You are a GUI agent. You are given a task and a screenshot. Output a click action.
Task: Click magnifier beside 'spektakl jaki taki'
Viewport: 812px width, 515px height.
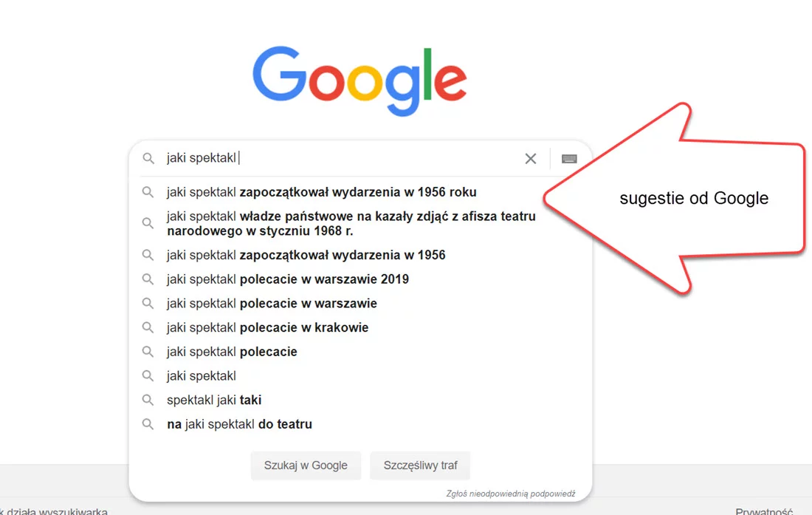[148, 400]
